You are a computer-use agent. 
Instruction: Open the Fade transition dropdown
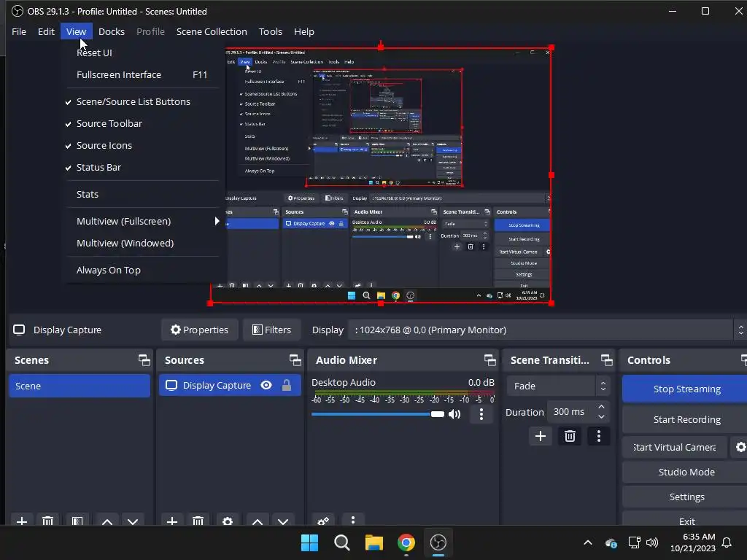click(x=558, y=386)
